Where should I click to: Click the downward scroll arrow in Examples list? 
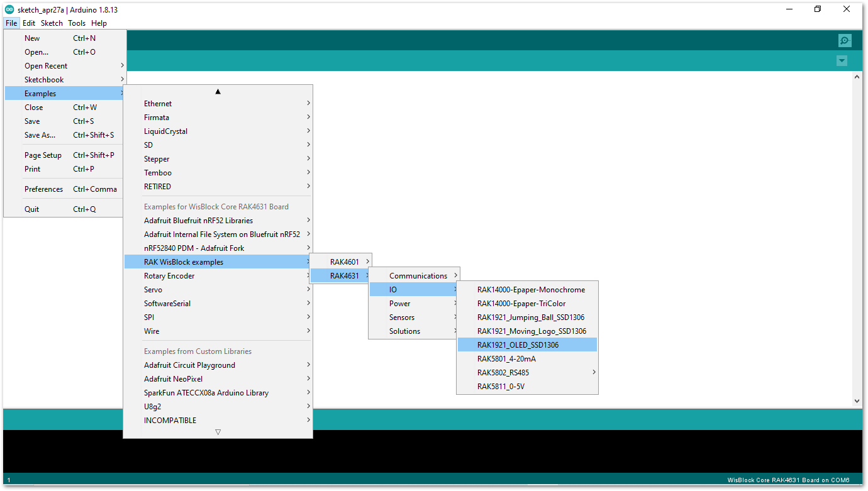[x=218, y=432]
